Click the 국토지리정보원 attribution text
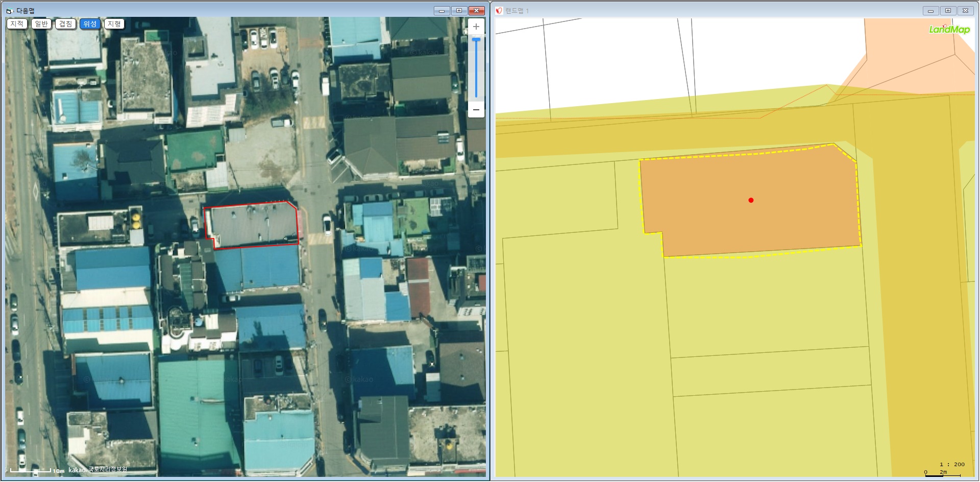980x482 pixels. [x=108, y=470]
